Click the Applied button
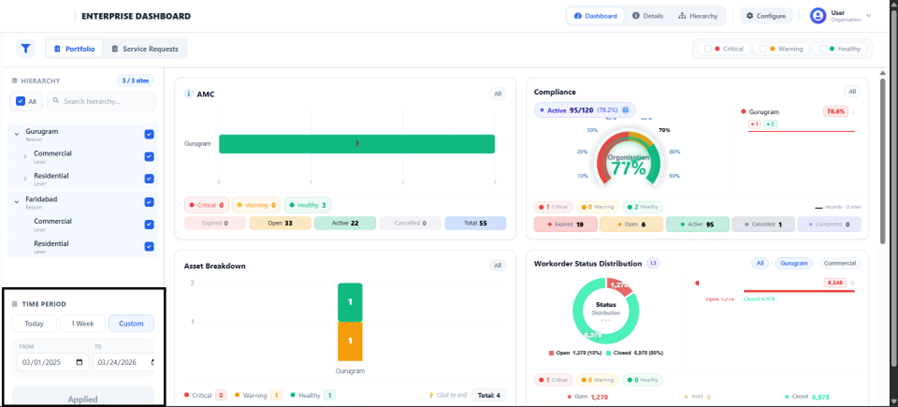Viewport: 898px width, 407px height. click(x=82, y=398)
